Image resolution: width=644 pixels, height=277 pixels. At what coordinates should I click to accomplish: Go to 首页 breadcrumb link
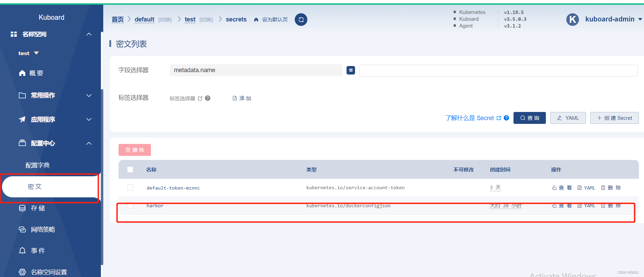point(118,19)
